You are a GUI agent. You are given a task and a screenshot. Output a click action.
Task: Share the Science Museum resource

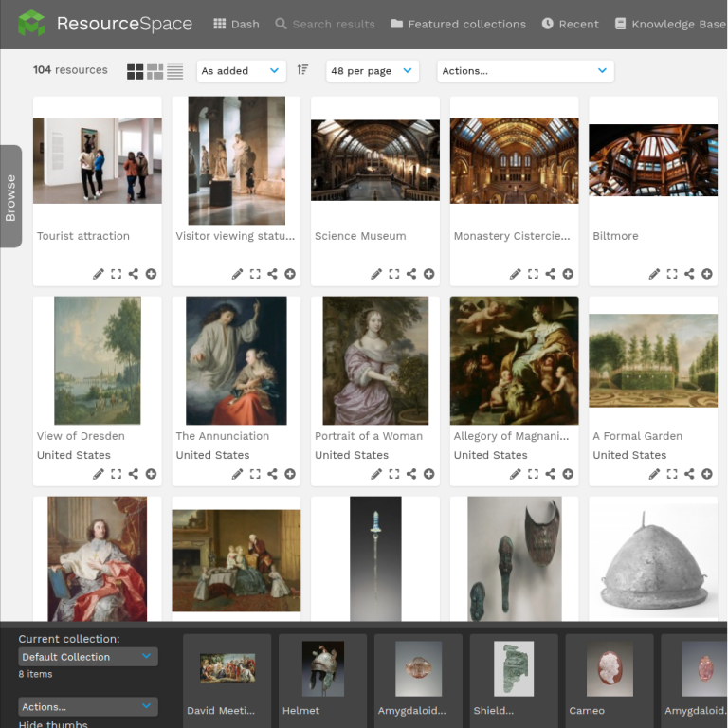click(x=411, y=274)
